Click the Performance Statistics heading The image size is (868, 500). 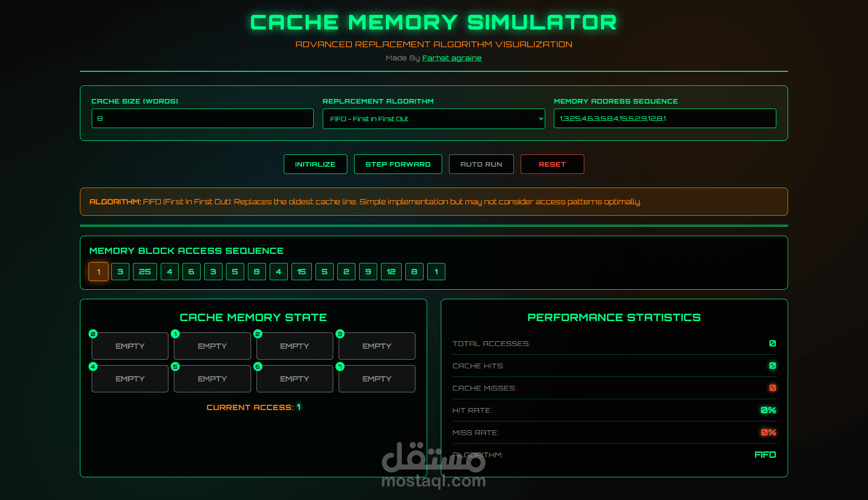pyautogui.click(x=614, y=317)
